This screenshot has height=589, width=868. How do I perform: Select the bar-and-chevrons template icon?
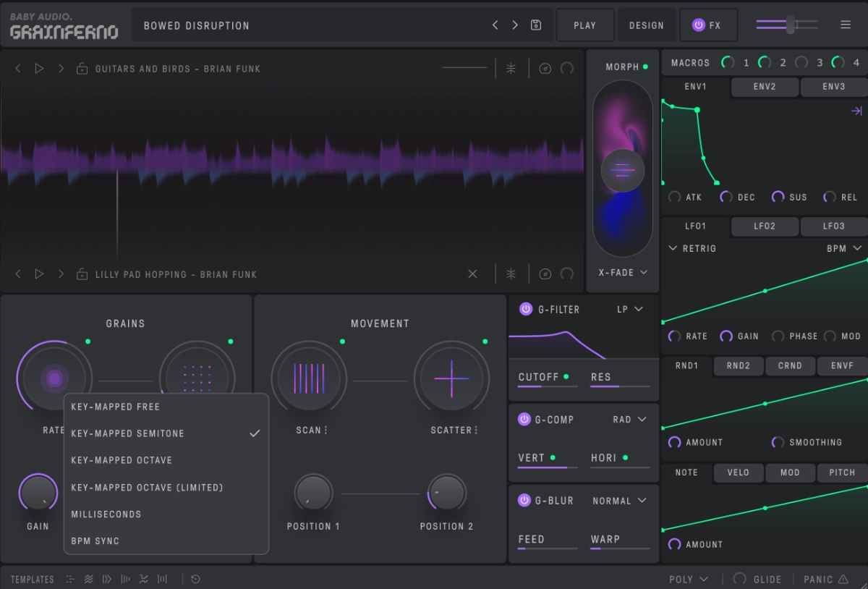pos(107,579)
